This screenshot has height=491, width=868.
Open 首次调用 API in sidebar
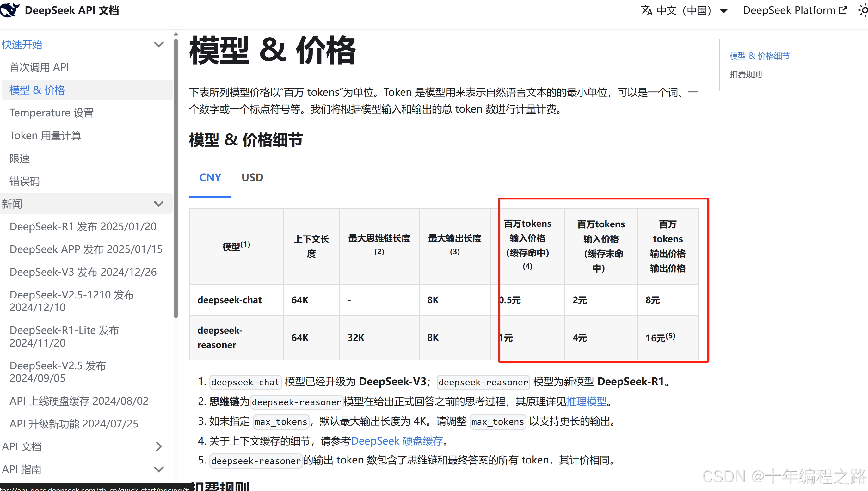[x=39, y=67]
